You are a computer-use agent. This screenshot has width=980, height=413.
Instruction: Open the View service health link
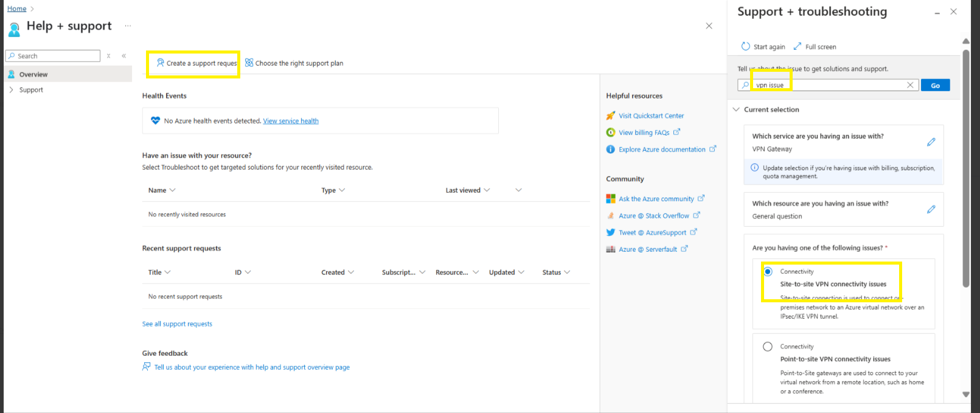(x=291, y=121)
